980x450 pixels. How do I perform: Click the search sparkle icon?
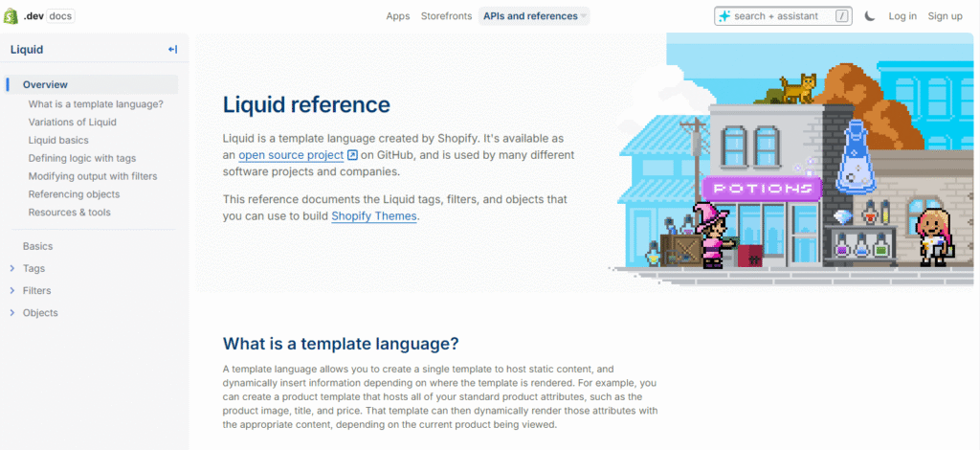724,16
